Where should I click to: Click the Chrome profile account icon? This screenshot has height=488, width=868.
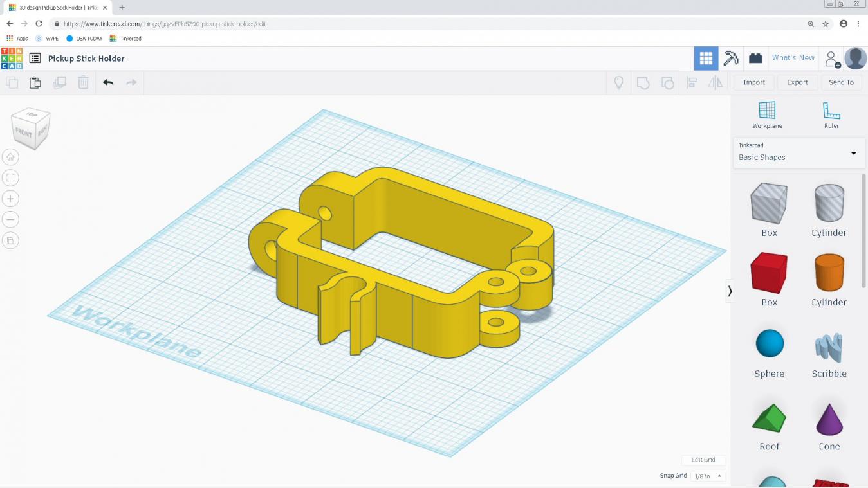[844, 24]
